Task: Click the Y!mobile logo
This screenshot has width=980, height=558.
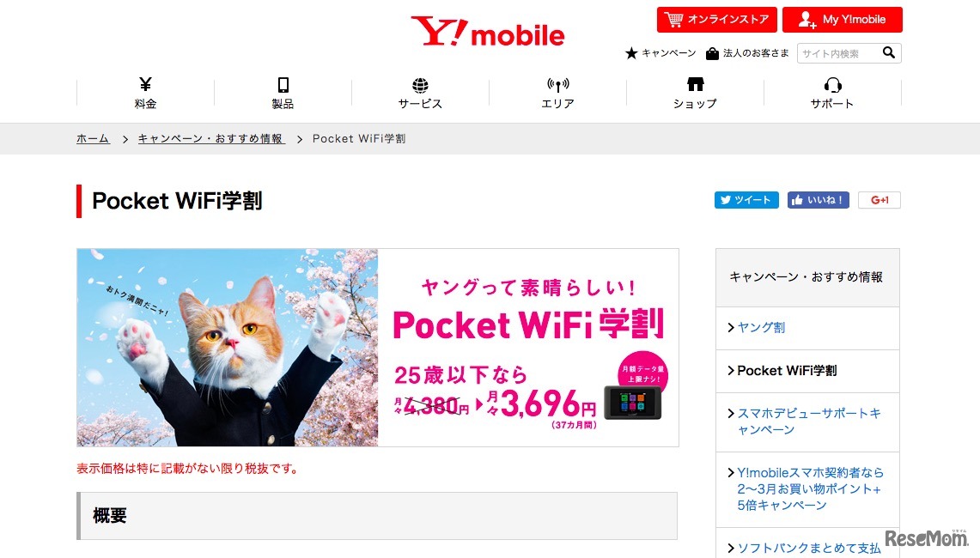Action: pyautogui.click(x=488, y=32)
